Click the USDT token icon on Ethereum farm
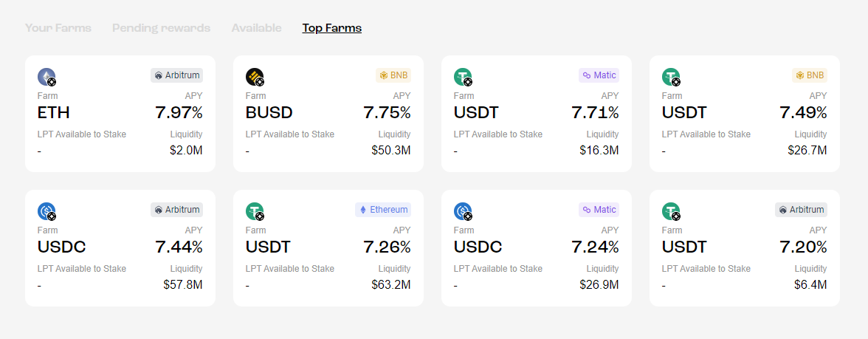Viewport: 868px width, 339px height. tap(255, 211)
